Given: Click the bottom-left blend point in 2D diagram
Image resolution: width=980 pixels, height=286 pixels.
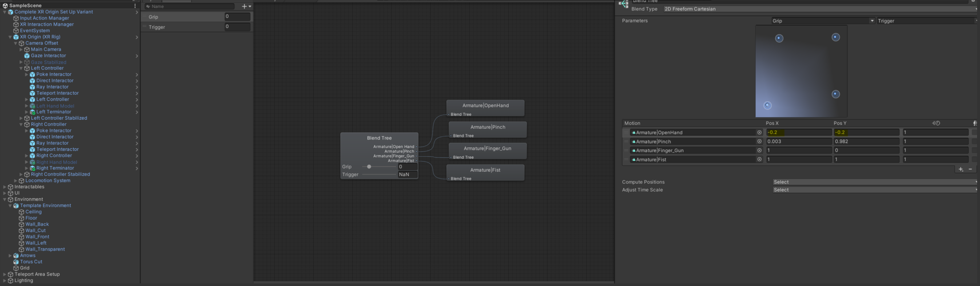Looking at the screenshot, I should (767, 106).
